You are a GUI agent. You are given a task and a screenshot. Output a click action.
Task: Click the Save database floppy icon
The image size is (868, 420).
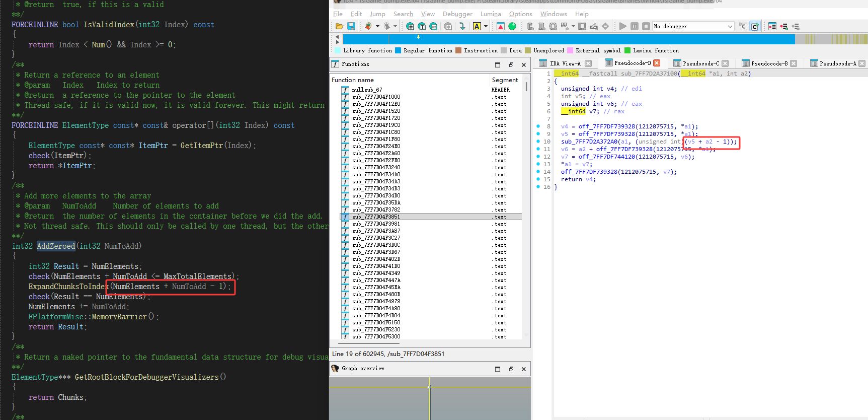tap(351, 26)
